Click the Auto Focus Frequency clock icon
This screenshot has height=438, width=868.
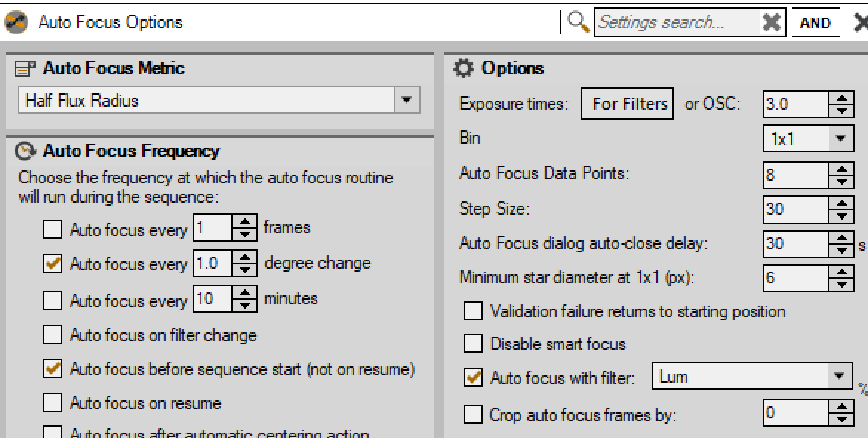[26, 152]
